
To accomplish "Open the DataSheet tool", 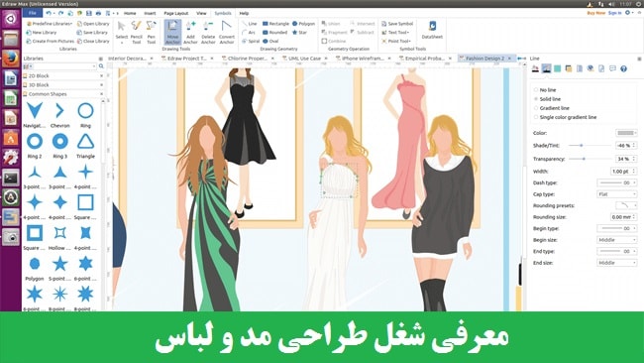I will [x=432, y=30].
